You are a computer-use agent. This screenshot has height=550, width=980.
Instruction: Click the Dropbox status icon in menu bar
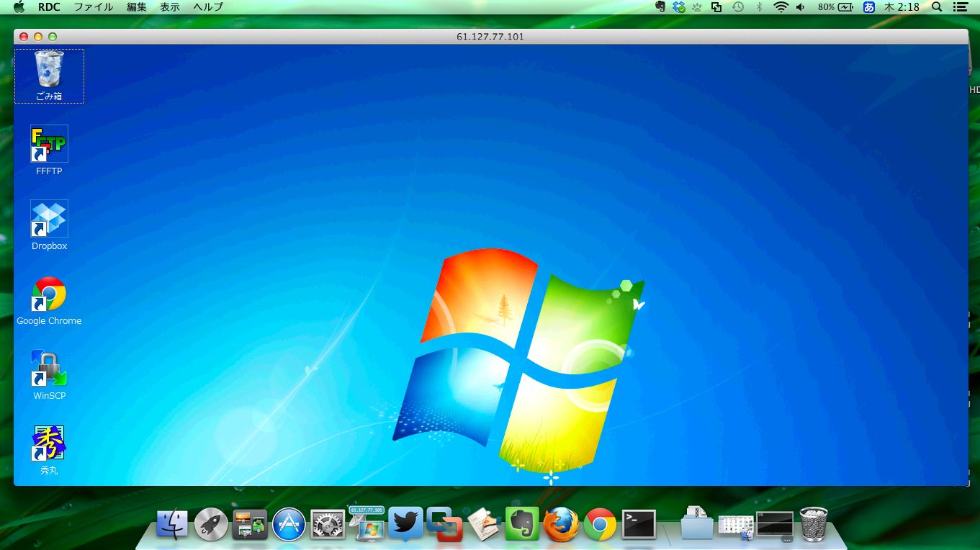679,7
